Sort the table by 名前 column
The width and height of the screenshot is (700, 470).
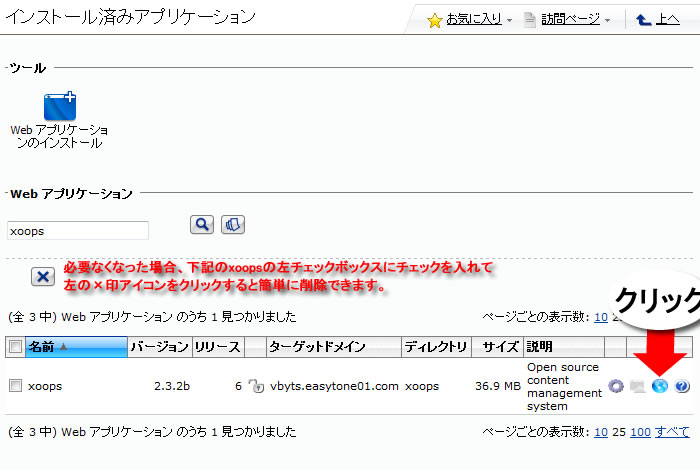[x=41, y=347]
